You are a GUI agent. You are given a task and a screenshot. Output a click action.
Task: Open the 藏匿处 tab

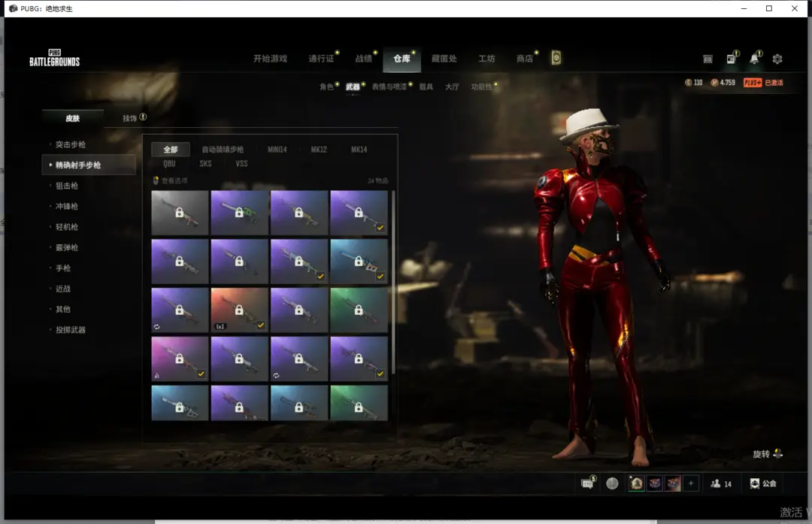(444, 59)
